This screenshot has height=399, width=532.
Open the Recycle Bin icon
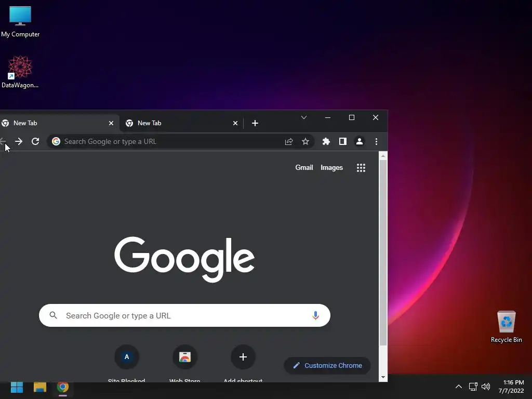[x=506, y=327]
